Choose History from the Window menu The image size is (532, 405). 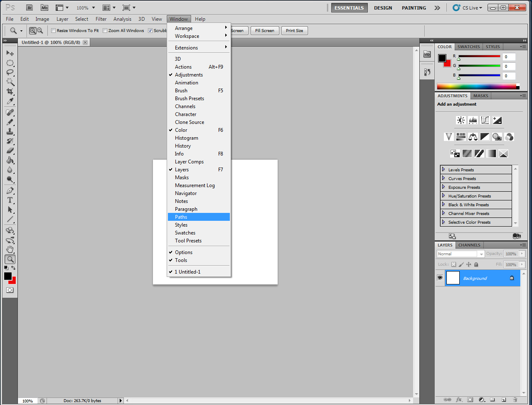(x=199, y=146)
